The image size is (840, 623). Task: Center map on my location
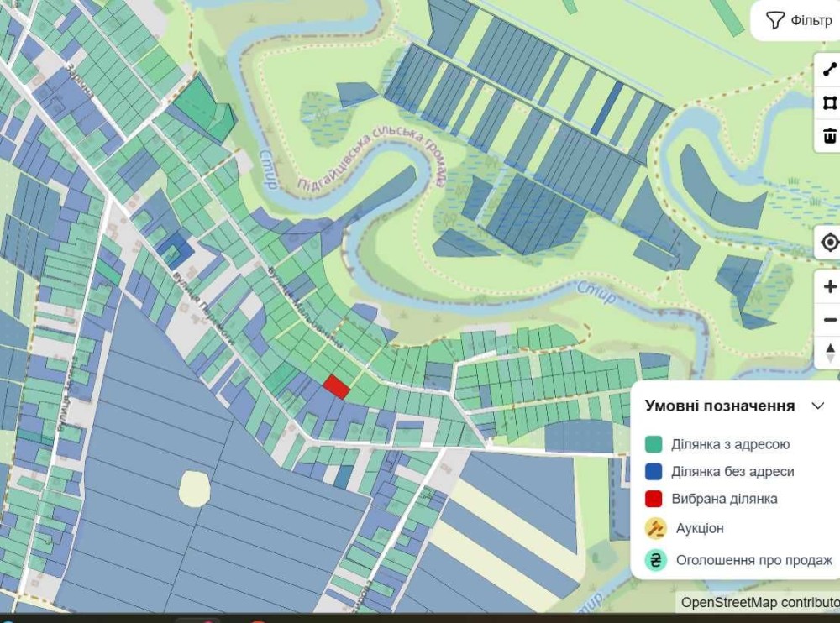[x=829, y=242]
